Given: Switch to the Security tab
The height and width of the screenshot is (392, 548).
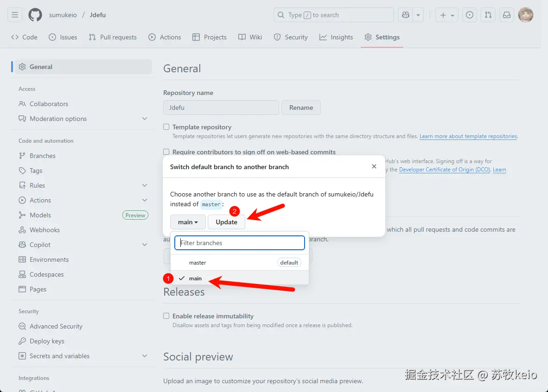Looking at the screenshot, I should [291, 37].
